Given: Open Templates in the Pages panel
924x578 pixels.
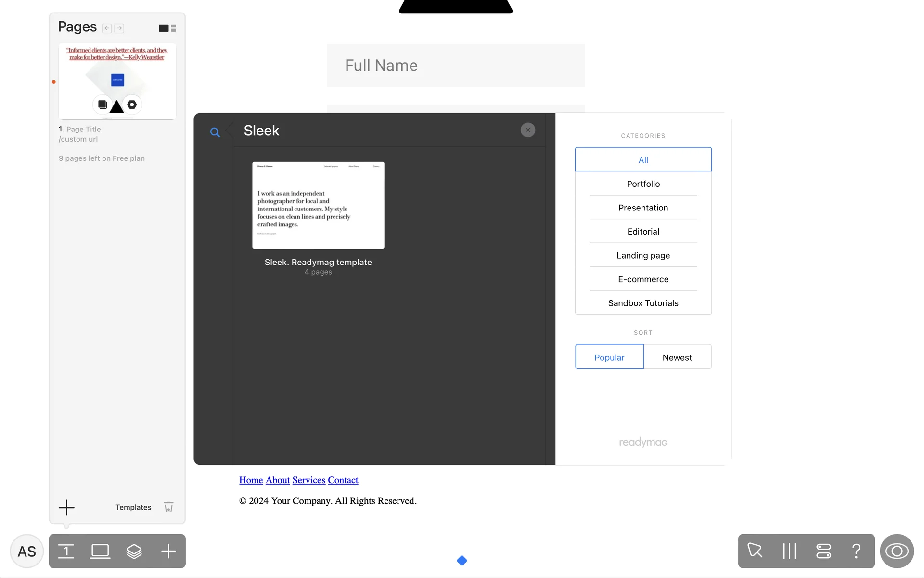Looking at the screenshot, I should [x=133, y=507].
